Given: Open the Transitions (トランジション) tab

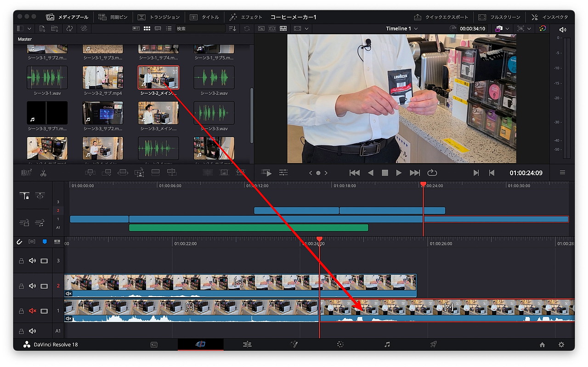Looking at the screenshot, I should coord(158,17).
